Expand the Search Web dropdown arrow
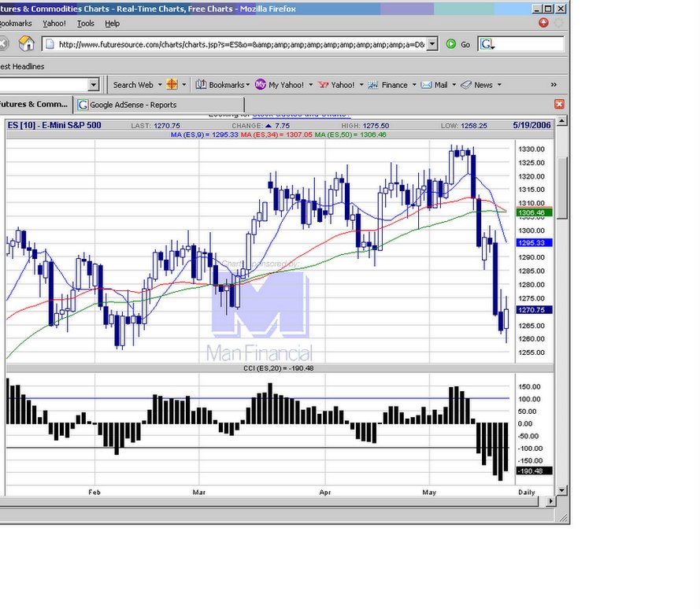The height and width of the screenshot is (609, 700). (160, 85)
